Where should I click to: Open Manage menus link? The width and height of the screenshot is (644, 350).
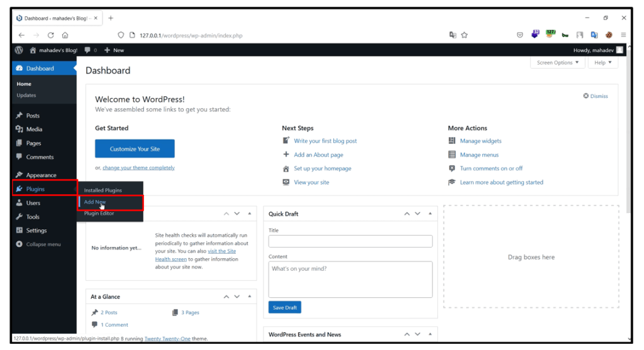tap(479, 155)
